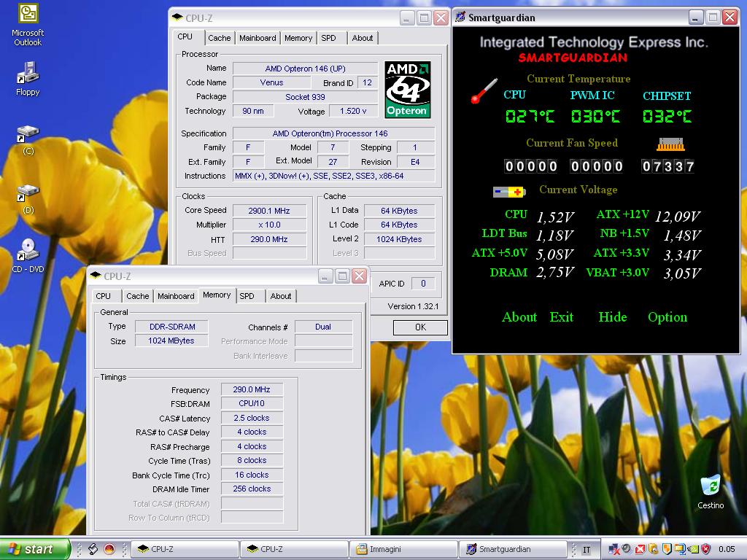Click the Smartguardian title bar icon
747x560 pixels.
click(x=460, y=17)
